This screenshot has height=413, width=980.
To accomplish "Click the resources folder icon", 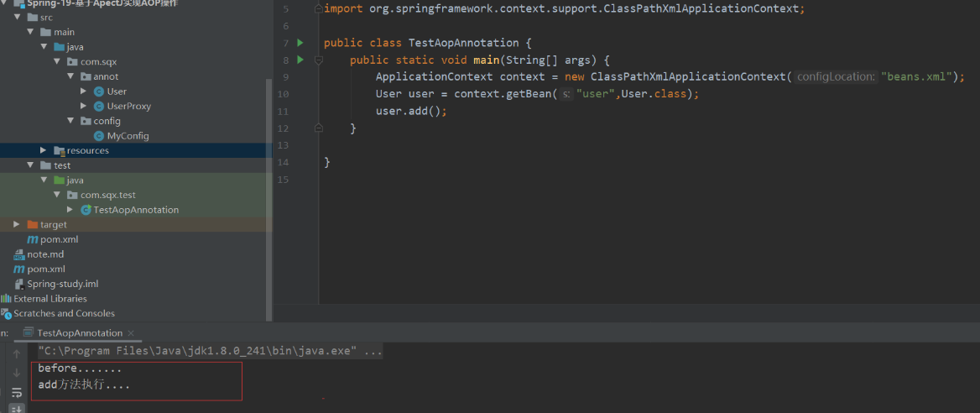I will [x=60, y=151].
